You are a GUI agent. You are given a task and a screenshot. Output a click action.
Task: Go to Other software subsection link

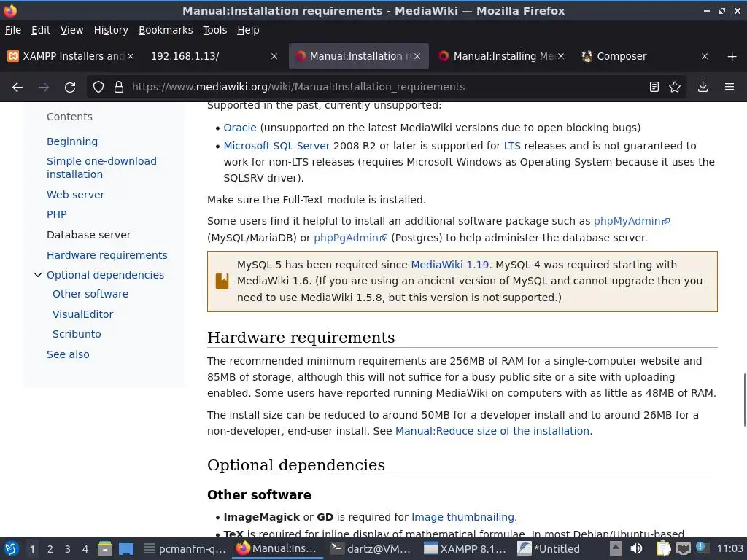pyautogui.click(x=90, y=294)
